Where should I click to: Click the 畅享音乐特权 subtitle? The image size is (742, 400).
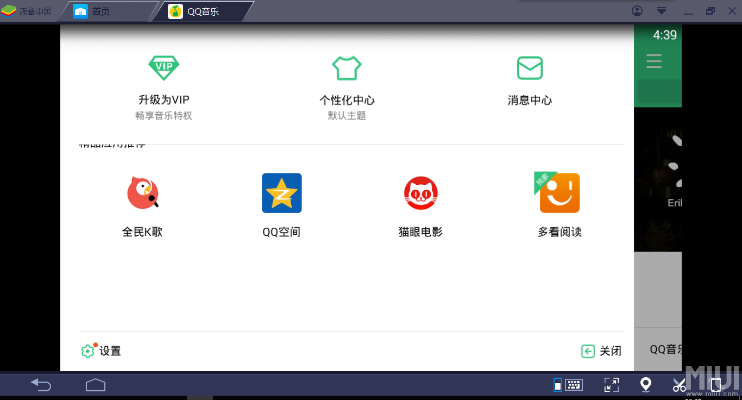[x=164, y=116]
